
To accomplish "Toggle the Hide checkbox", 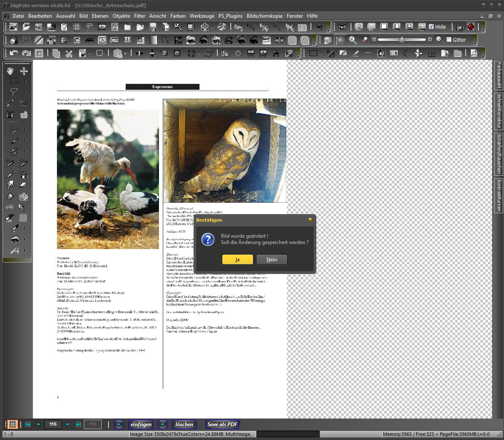I will pyautogui.click(x=431, y=27).
